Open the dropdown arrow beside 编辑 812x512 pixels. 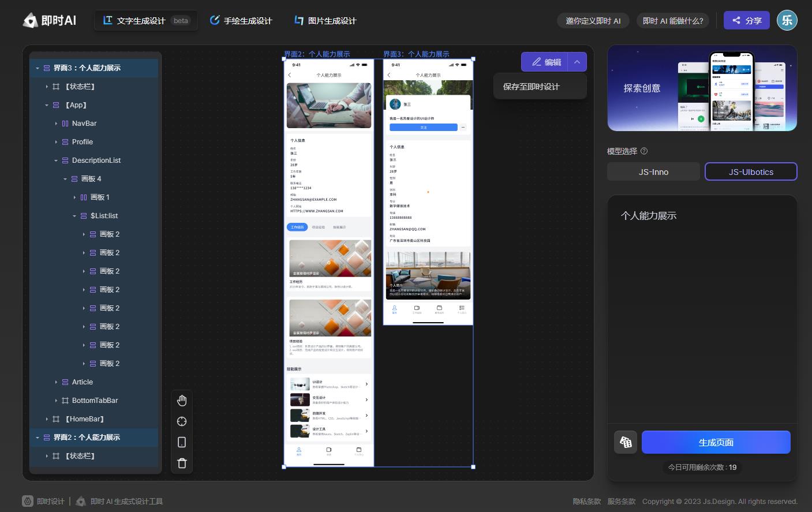(577, 62)
